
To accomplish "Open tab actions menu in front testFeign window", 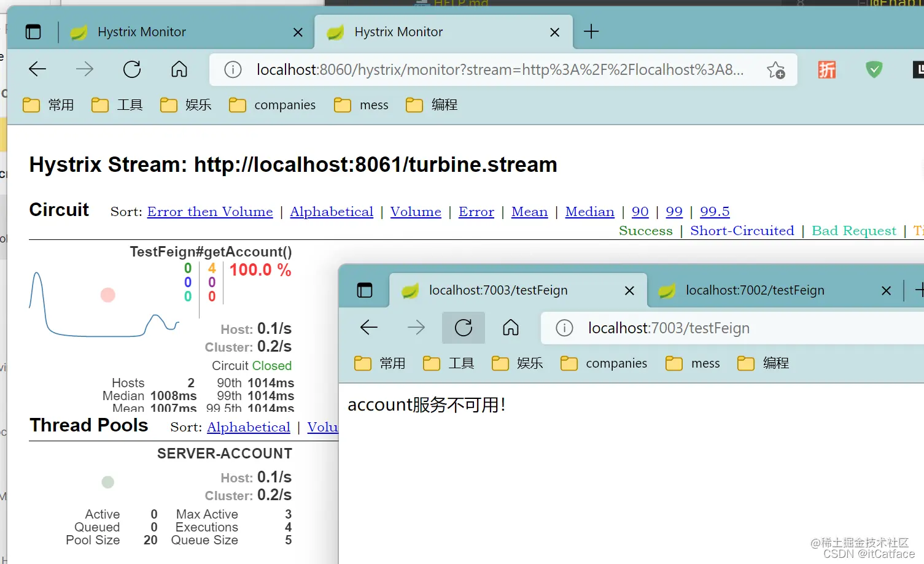I will pos(365,290).
